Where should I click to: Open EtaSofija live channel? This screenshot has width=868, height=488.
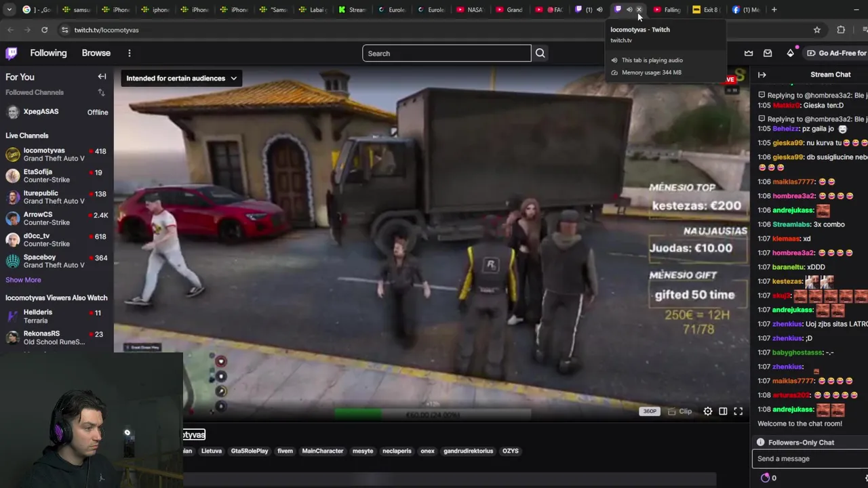pos(57,176)
